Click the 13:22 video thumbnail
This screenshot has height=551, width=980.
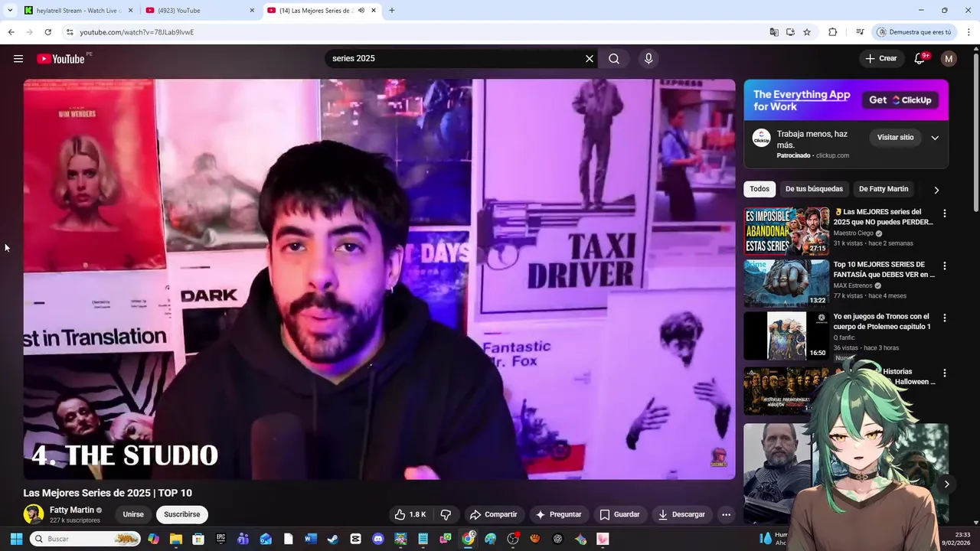pyautogui.click(x=786, y=282)
